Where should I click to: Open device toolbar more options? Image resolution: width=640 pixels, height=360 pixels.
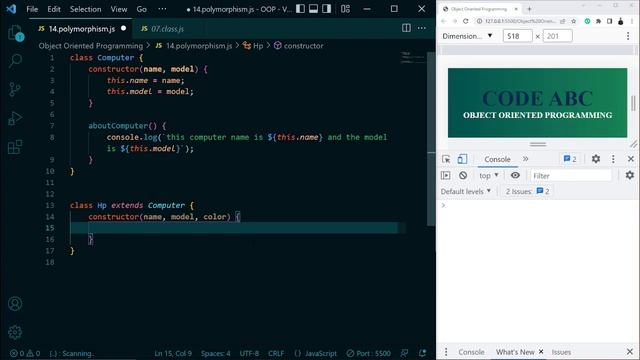[x=628, y=36]
